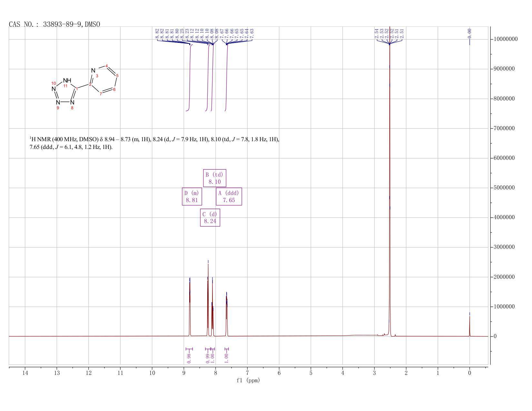
Task: Click the red atom number 5 in structure
Action: 117,76
